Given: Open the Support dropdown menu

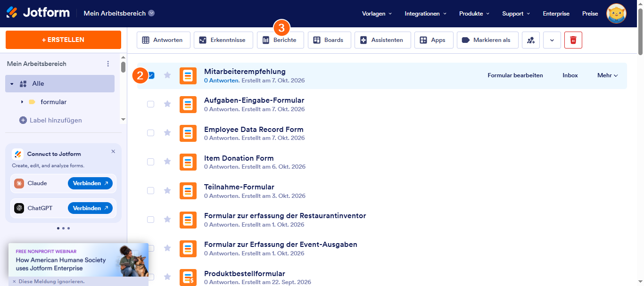Looking at the screenshot, I should point(516,14).
